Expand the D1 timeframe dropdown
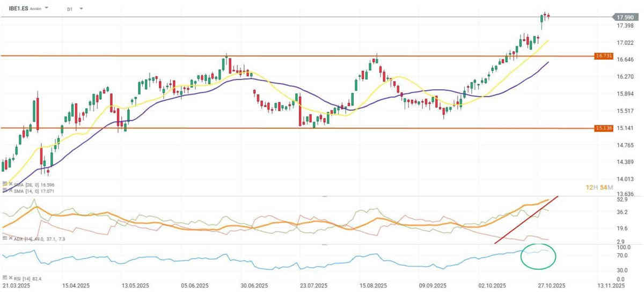This screenshot has width=644, height=293. coord(81,9)
